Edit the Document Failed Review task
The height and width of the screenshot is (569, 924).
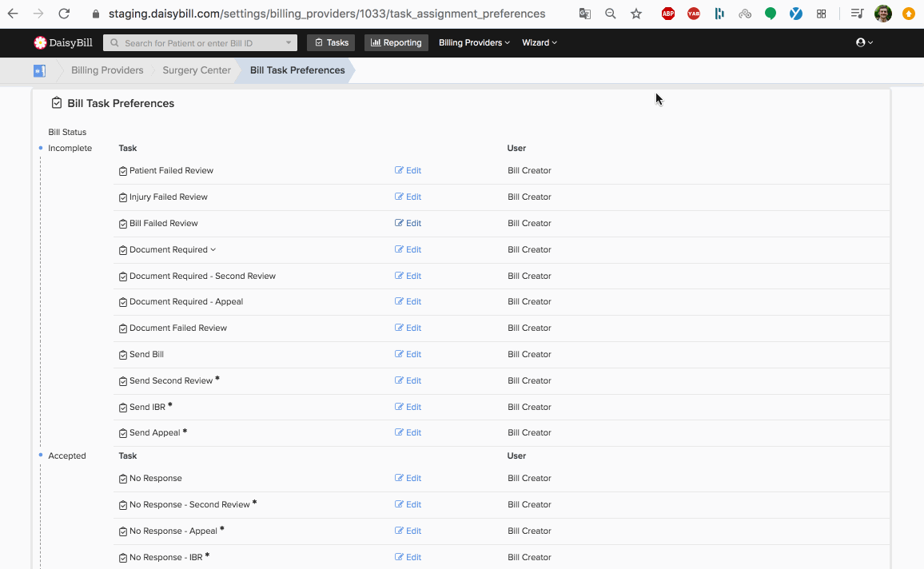pyautogui.click(x=408, y=328)
